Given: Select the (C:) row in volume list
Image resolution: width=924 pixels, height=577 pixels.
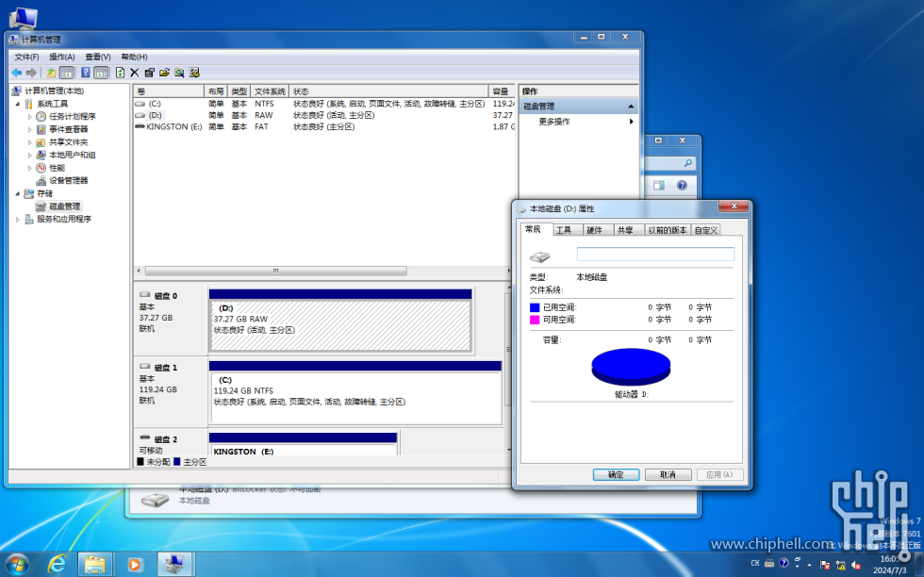Looking at the screenshot, I should 324,104.
